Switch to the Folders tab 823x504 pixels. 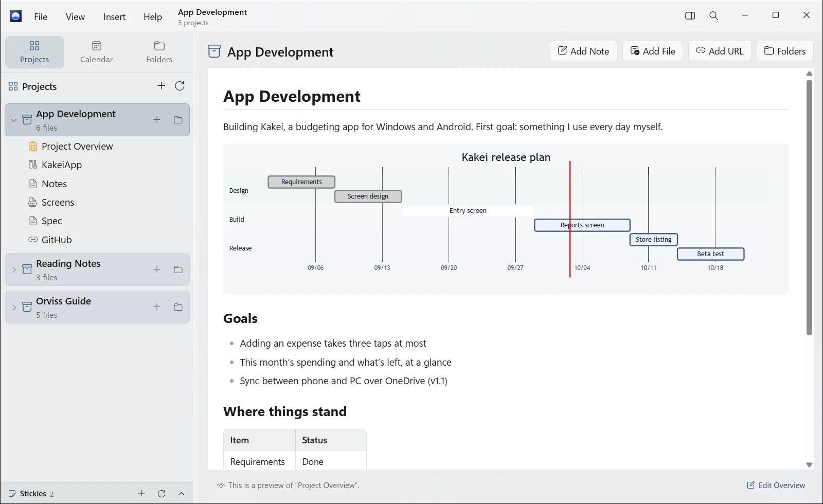coord(159,52)
